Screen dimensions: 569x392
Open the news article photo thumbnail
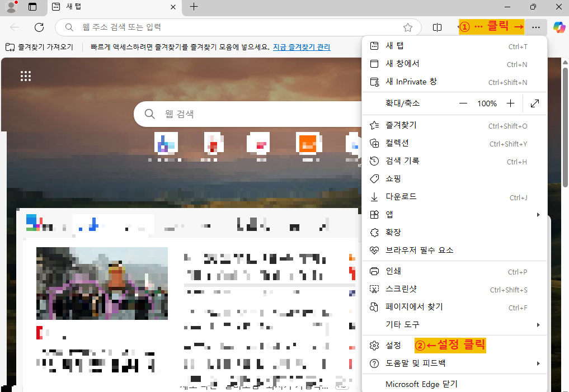tap(102, 283)
